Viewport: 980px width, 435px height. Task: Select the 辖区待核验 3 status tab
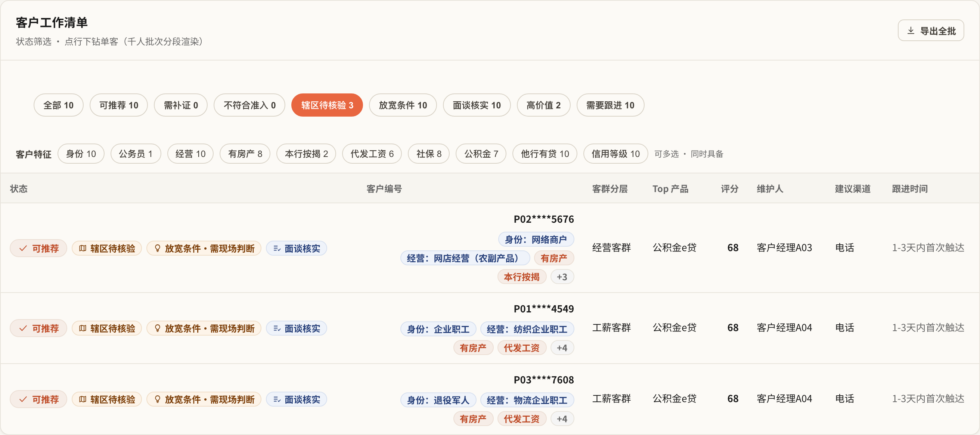click(327, 105)
